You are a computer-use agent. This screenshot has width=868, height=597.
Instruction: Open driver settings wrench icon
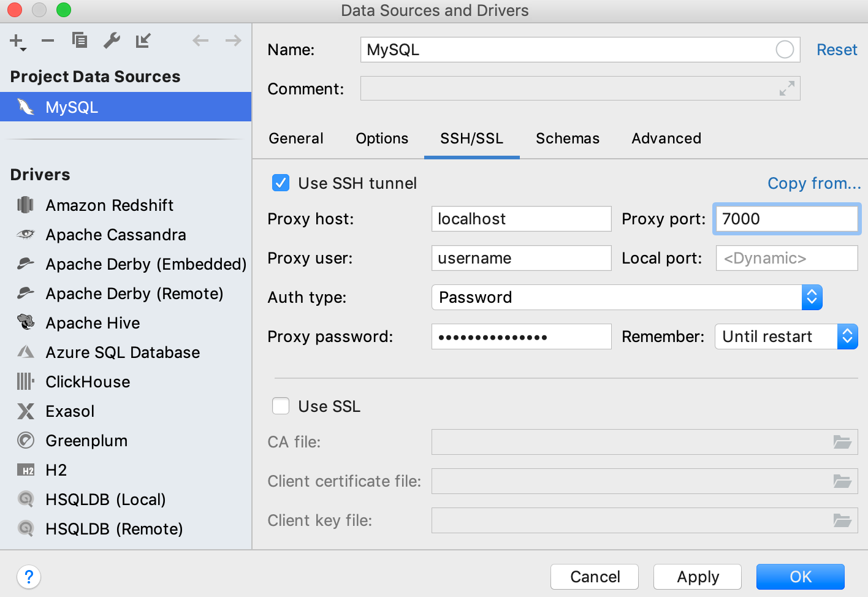pyautogui.click(x=112, y=40)
